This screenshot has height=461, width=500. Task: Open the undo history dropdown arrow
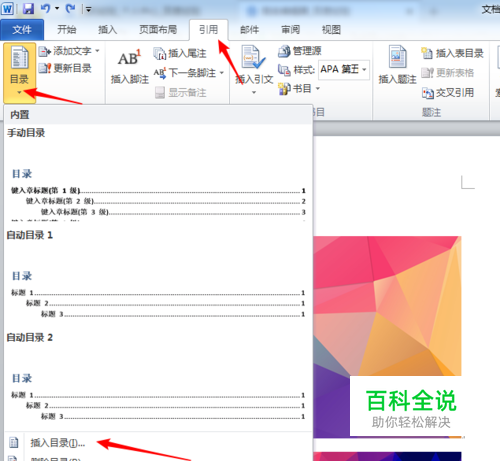point(57,8)
